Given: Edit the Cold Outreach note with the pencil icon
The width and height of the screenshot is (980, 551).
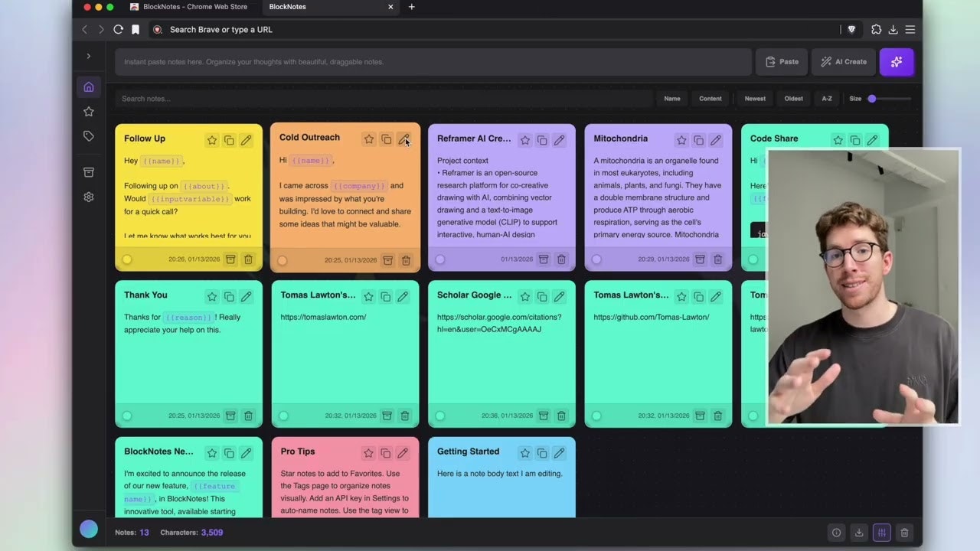Looking at the screenshot, I should pyautogui.click(x=404, y=140).
